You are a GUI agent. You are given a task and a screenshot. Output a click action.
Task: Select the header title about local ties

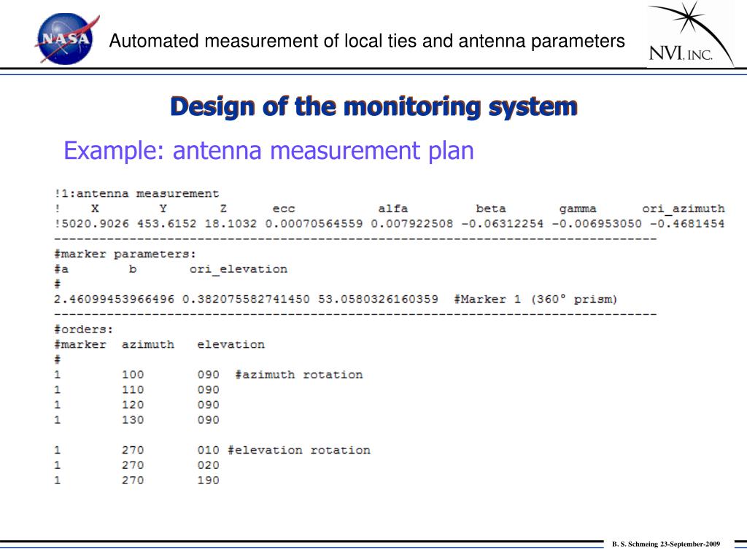tap(367, 42)
